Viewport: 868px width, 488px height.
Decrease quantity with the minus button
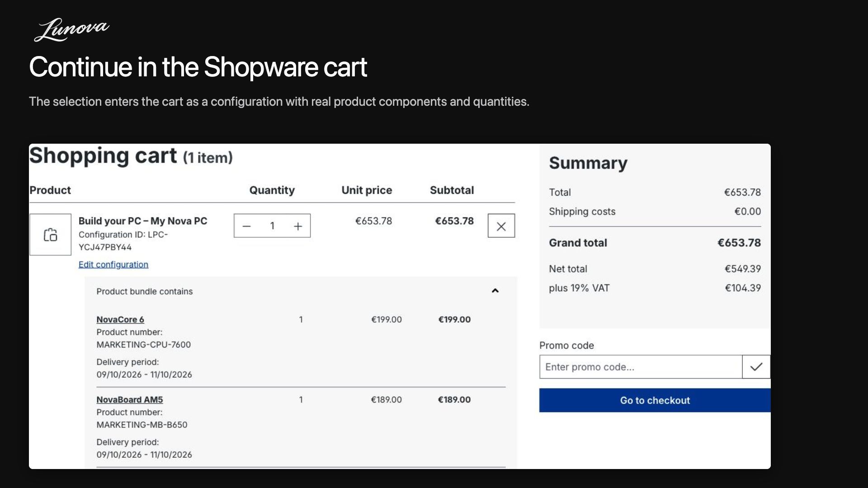click(246, 226)
